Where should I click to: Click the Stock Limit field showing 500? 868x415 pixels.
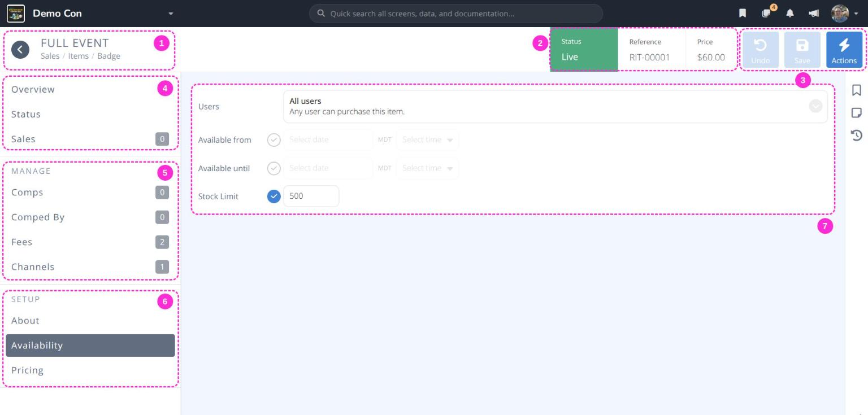[x=311, y=196]
